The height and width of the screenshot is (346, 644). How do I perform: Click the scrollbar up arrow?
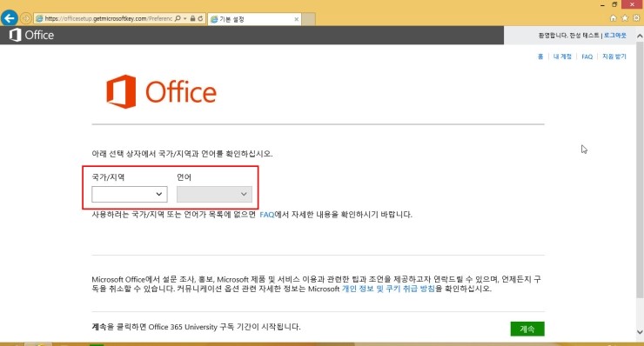(640, 37)
